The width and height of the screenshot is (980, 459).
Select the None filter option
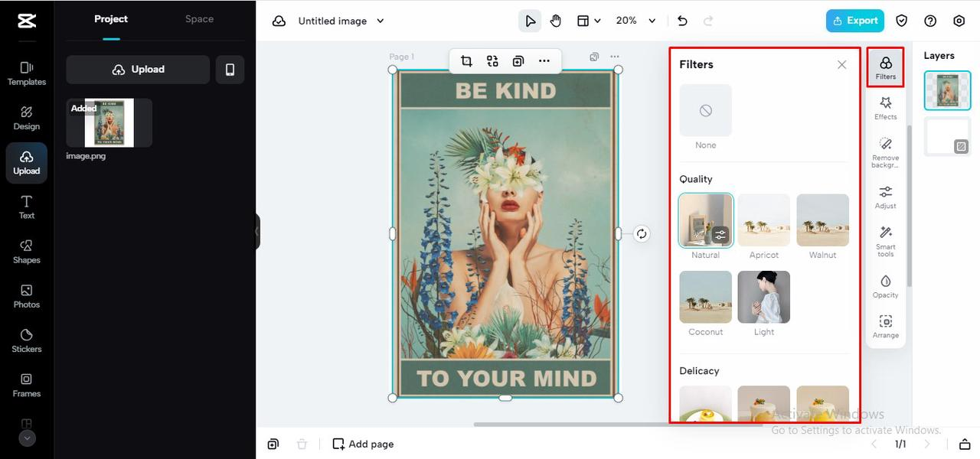pos(705,109)
